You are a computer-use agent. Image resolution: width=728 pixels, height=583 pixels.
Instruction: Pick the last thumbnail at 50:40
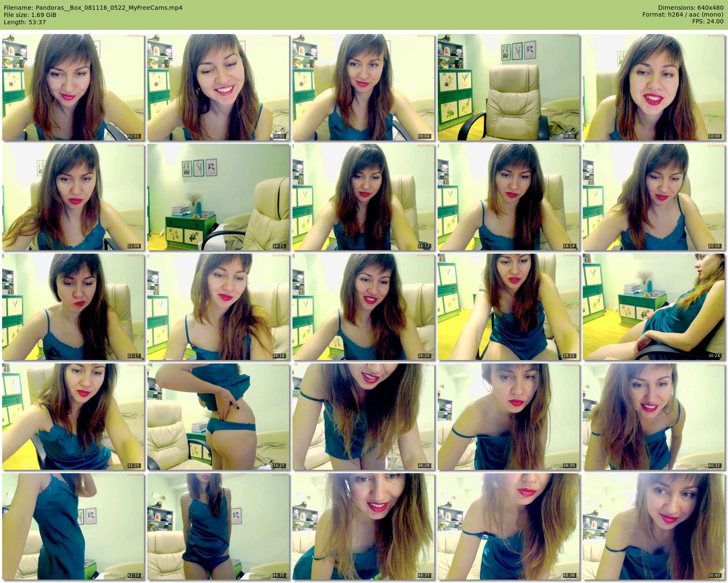point(653,526)
